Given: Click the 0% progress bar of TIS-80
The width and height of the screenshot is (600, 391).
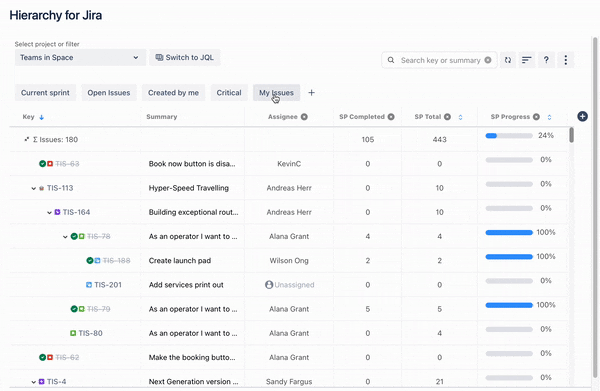Looking at the screenshot, I should (509, 329).
